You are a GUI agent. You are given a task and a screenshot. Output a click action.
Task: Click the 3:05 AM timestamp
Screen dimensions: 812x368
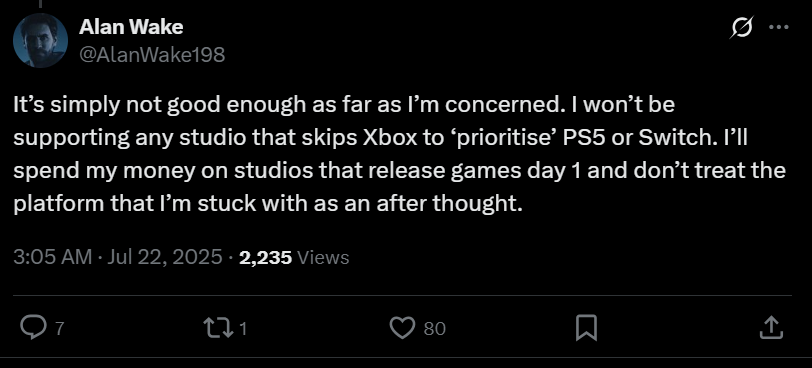coord(52,257)
